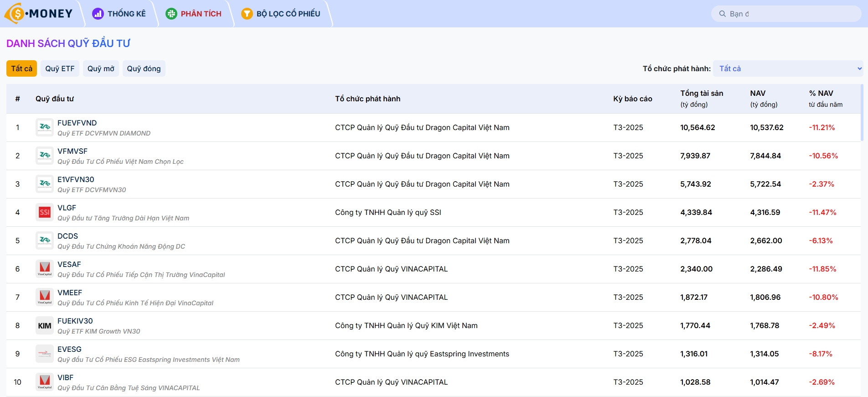Open the Tổ chức phát hành dropdown
The width and height of the screenshot is (868, 397).
pyautogui.click(x=788, y=68)
